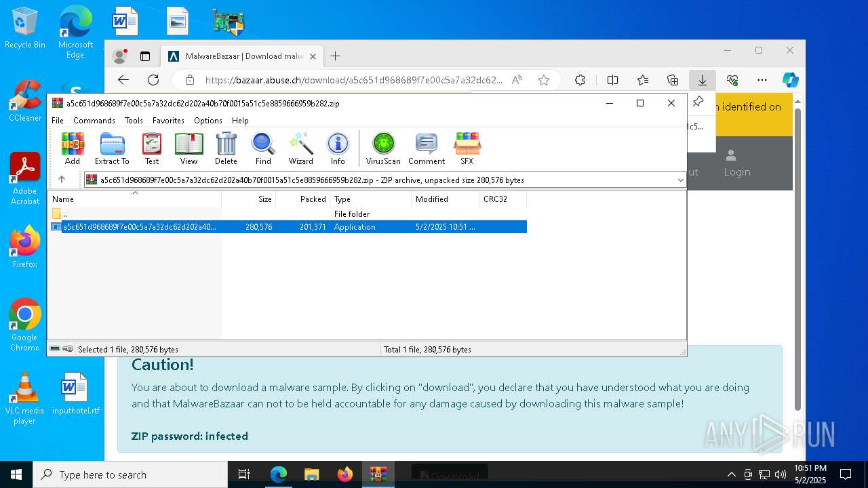The height and width of the screenshot is (488, 868).
Task: Click the Edge address bar URL
Action: [x=353, y=80]
